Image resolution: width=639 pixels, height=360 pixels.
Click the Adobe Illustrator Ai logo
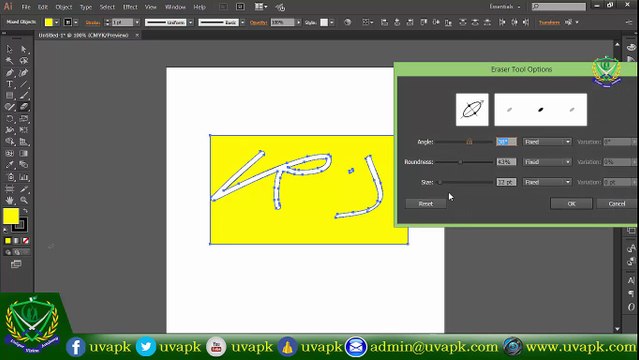tap(8, 7)
